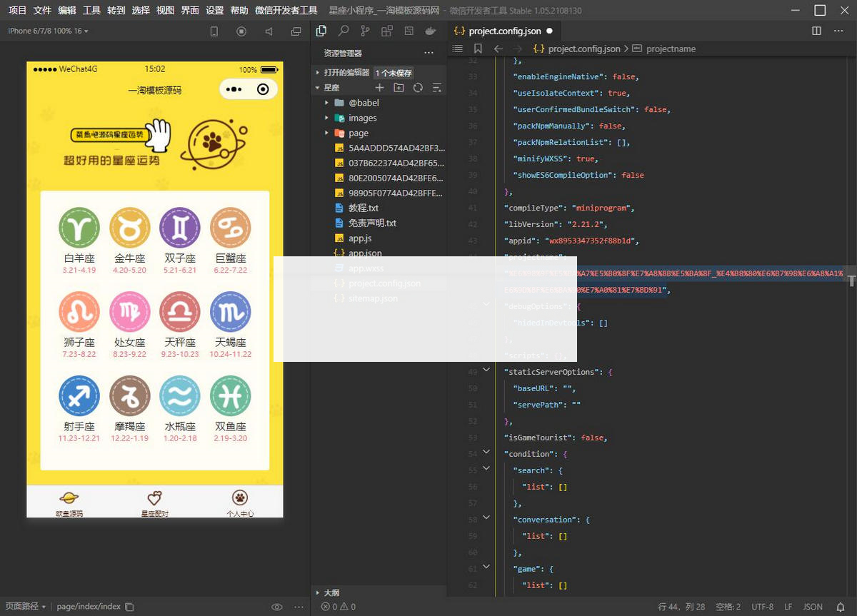Copy the page path using copy icon
Viewport: 857px width, 616px height.
pyautogui.click(x=129, y=607)
